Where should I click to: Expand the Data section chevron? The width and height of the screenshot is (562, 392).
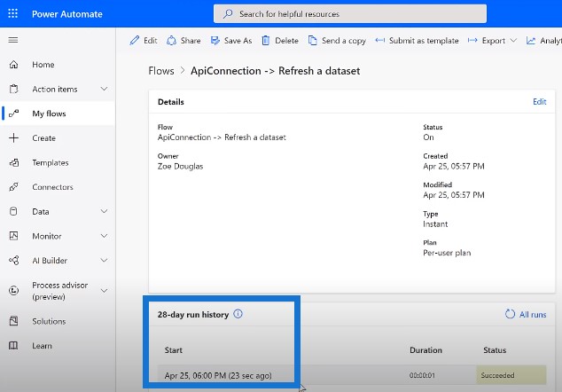pyautogui.click(x=104, y=211)
